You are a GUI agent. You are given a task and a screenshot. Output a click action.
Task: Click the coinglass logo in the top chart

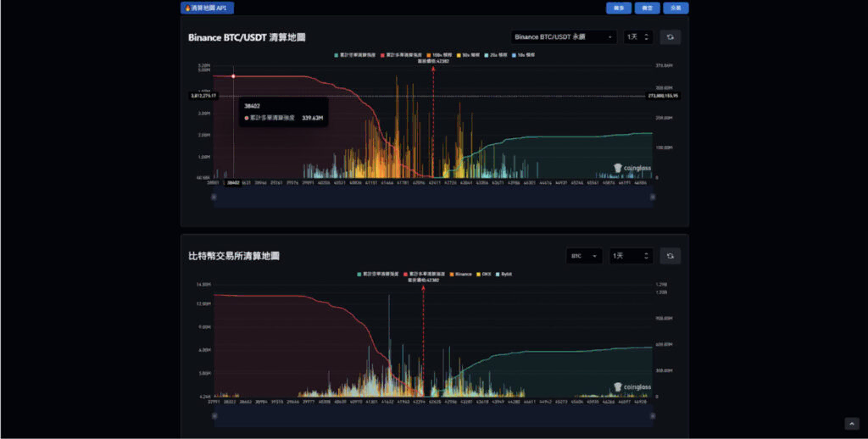click(632, 168)
